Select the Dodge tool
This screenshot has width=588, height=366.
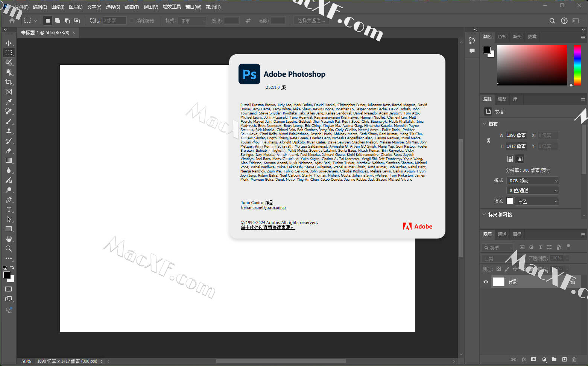(x=9, y=190)
